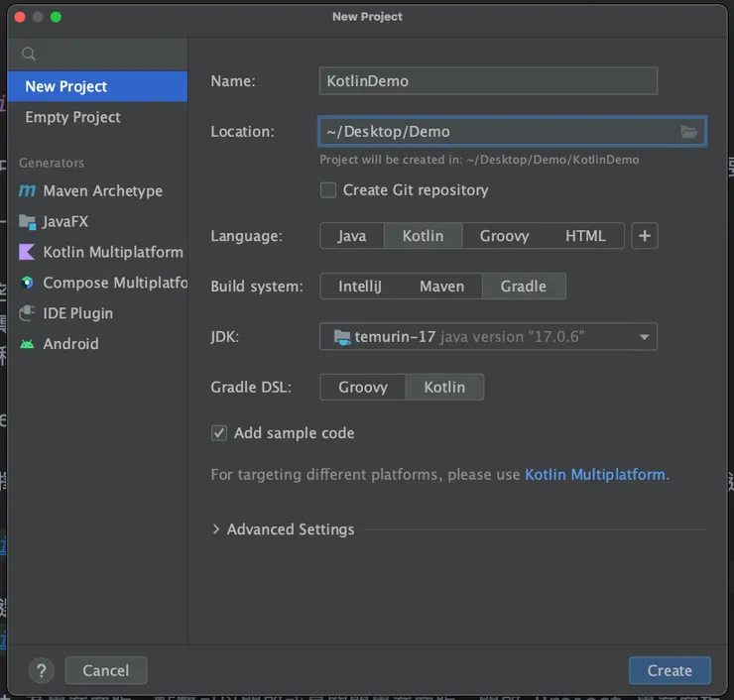Open the Kotlin Multiplatform generator
This screenshot has width=734, height=700.
(97, 252)
